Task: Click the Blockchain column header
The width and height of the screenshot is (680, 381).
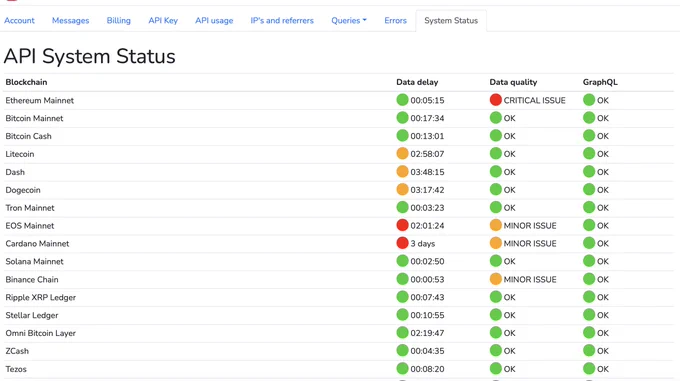Action: [x=26, y=82]
